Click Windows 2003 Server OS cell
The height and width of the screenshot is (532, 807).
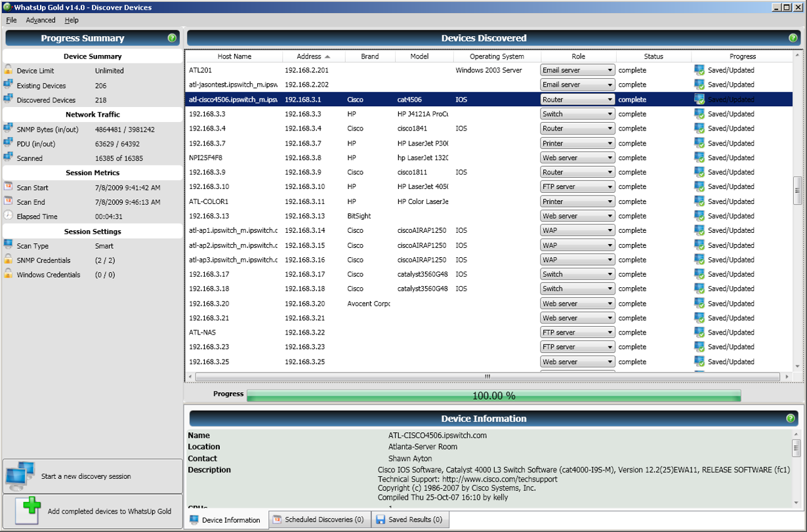(x=489, y=70)
